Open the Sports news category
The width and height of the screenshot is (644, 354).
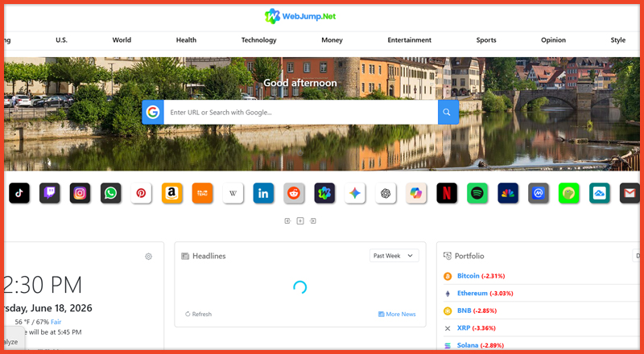coord(486,40)
